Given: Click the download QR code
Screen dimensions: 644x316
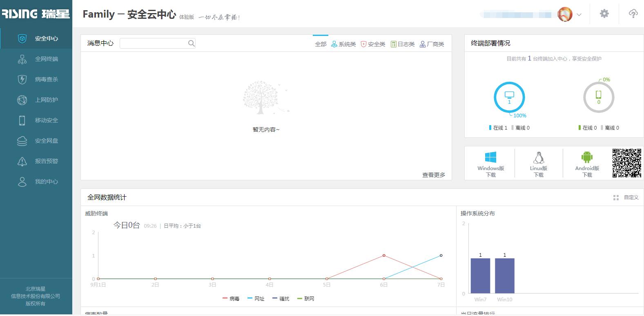Looking at the screenshot, I should 627,163.
